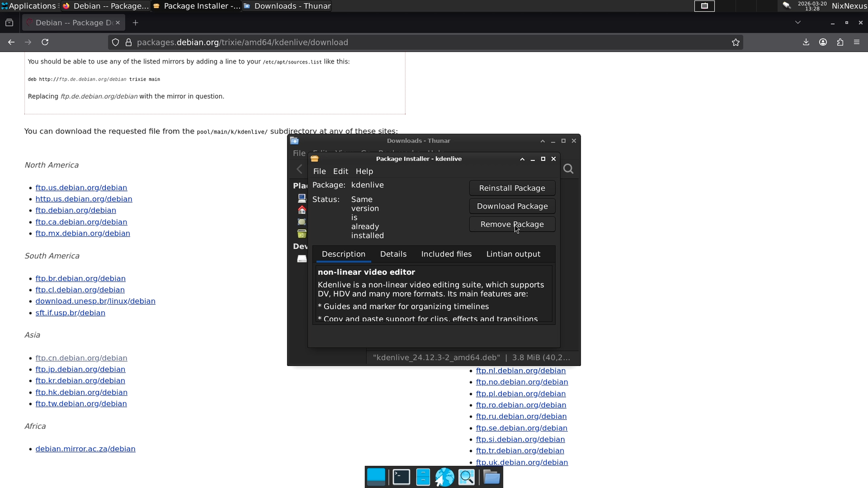868x488 pixels.
Task: Open the NixNexus user menu
Action: point(849,6)
